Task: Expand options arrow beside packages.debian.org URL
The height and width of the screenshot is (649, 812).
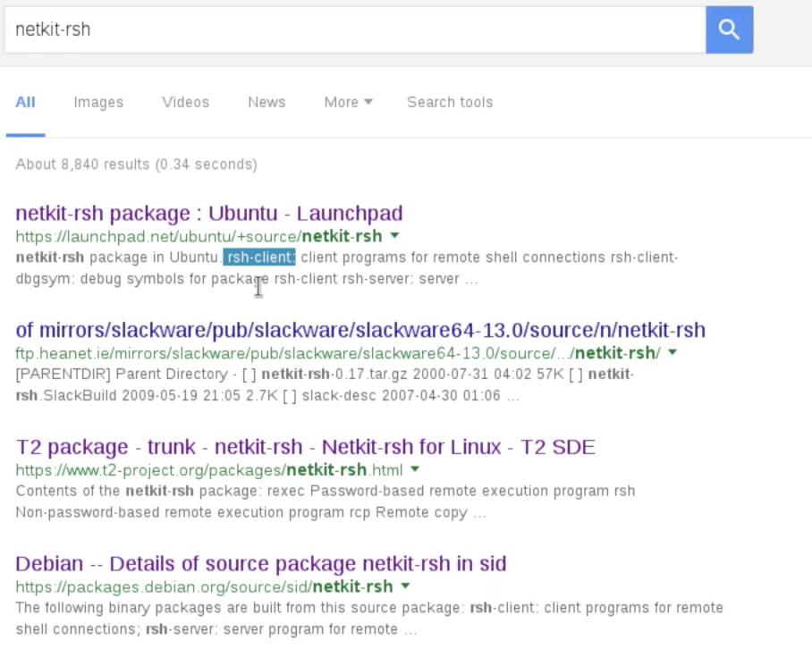Action: (x=405, y=586)
